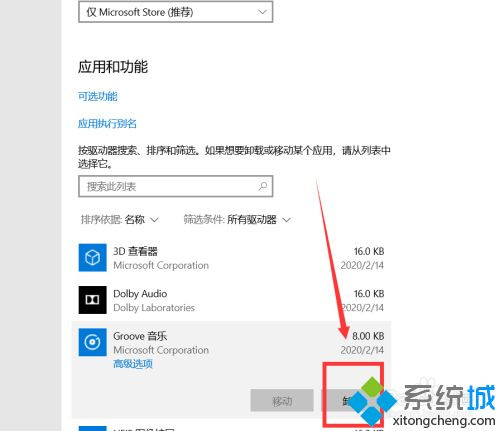Click the 16.0 KB size of 3D 查看器

[x=369, y=251]
